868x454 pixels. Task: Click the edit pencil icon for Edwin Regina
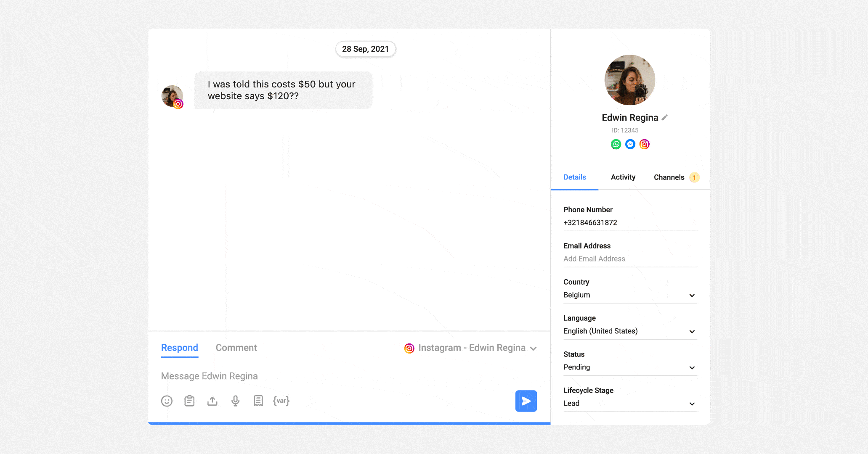[x=664, y=118]
